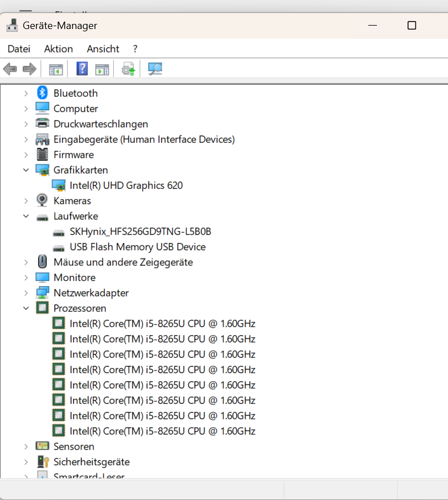Screen dimensions: 448x500
Task: Select Intel(R) UHD Graphics 620 label
Action: click(x=126, y=185)
